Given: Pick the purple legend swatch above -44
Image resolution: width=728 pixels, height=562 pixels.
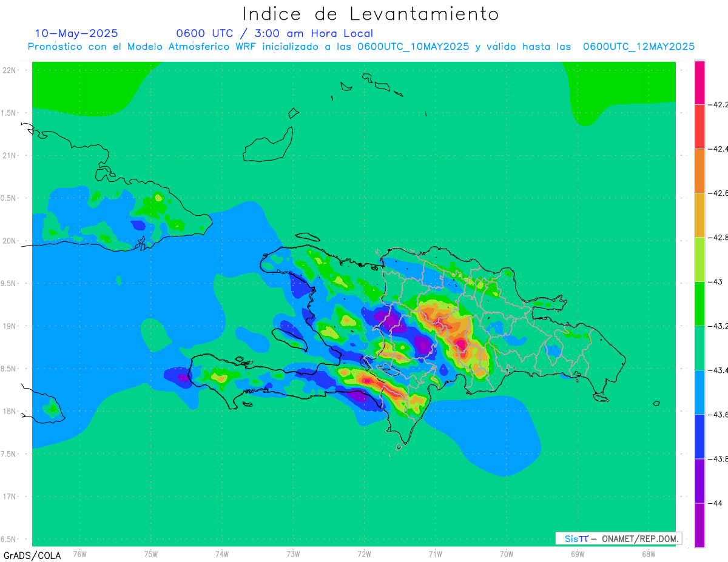Looking at the screenshot, I should pos(699,481).
